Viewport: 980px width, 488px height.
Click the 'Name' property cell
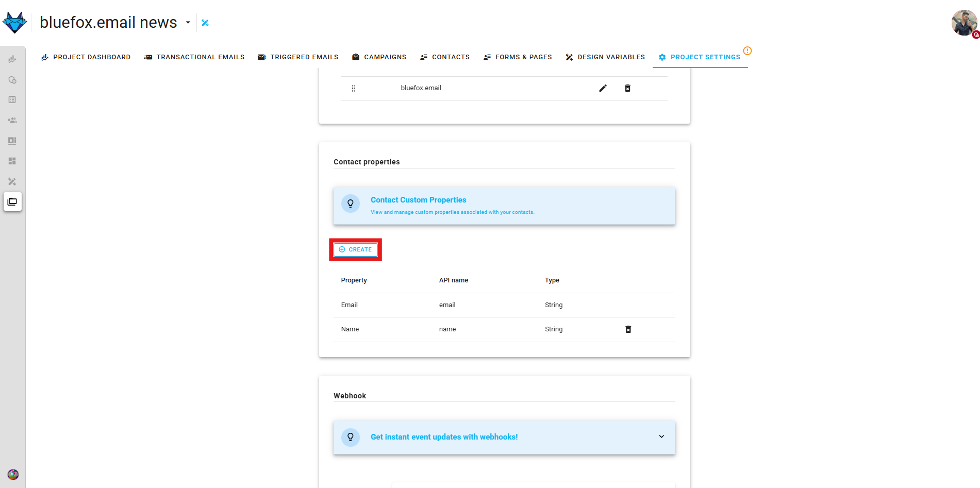[350, 329]
